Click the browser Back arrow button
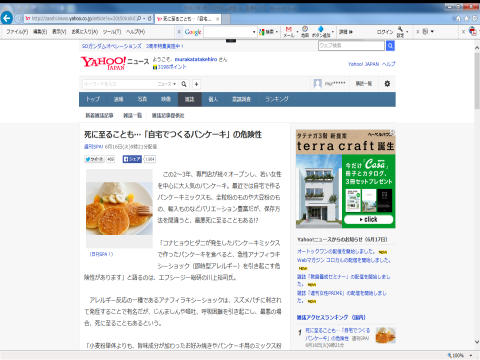This screenshot has height=360, width=480. tap(7, 18)
